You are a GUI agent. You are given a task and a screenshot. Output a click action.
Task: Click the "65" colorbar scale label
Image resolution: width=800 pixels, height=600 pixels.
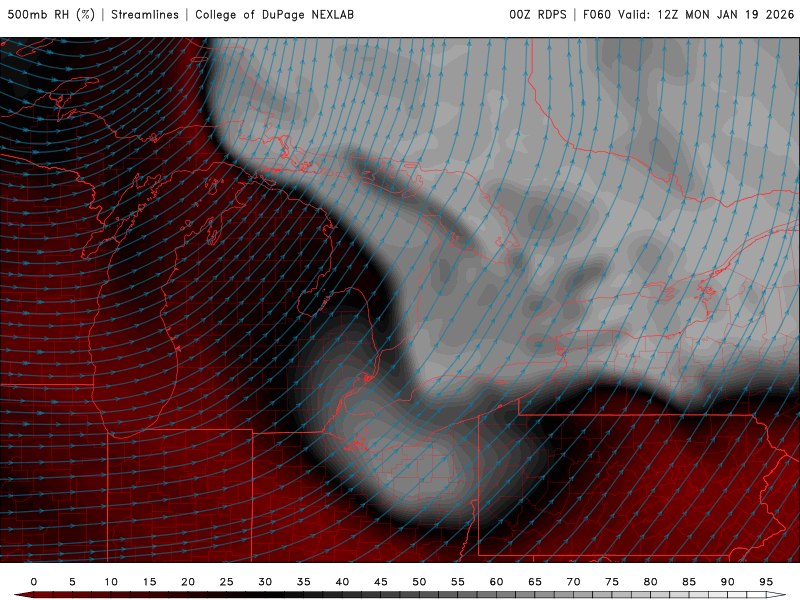(535, 582)
